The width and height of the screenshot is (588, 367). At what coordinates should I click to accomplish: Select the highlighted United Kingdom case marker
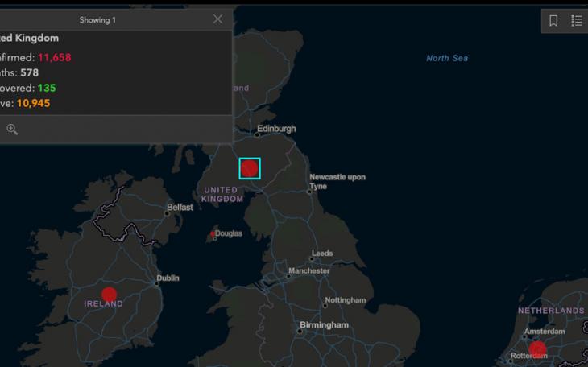tap(250, 168)
